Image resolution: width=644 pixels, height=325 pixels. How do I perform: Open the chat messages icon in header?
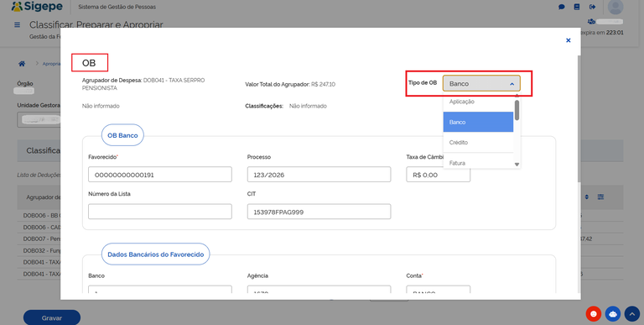point(562,7)
